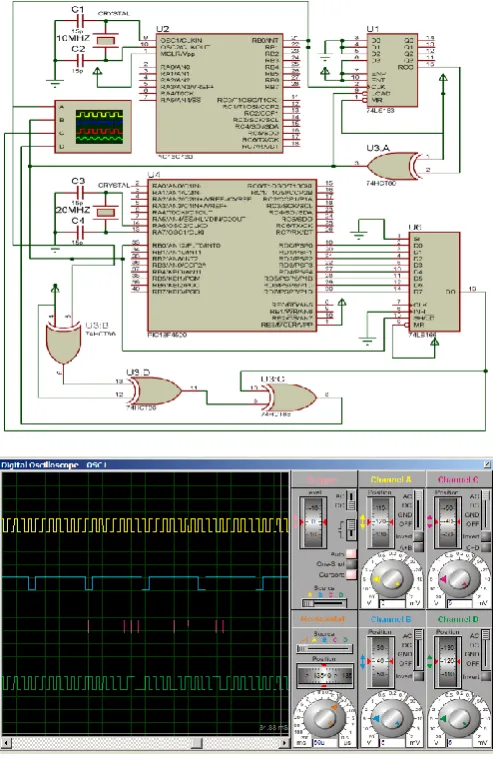Select the U4 PIC18F4520 microcontroller component
The image size is (493, 759).
tap(232, 256)
